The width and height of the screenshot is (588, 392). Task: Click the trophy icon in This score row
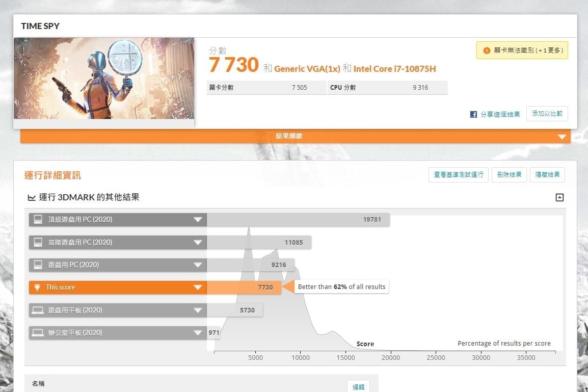[x=37, y=288]
